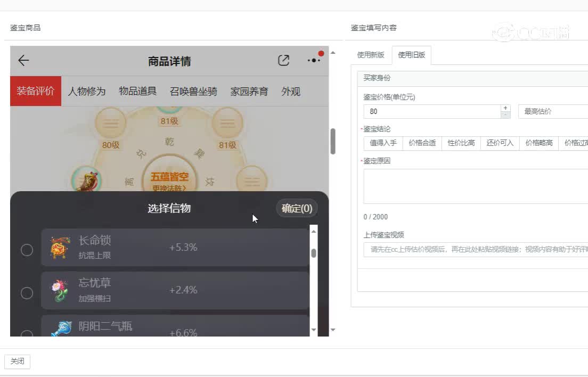Switch to 外观 tab
The image size is (588, 377).
click(x=291, y=92)
